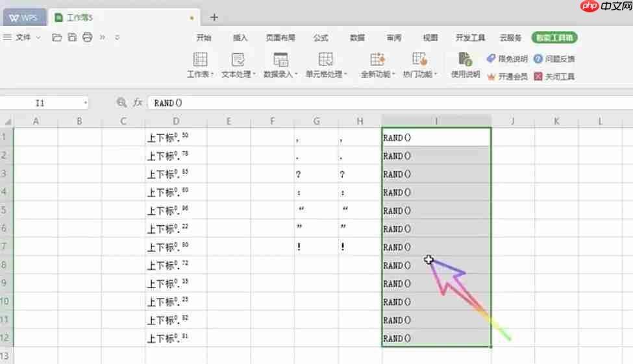Image resolution: width=633 pixels, height=364 pixels.
Task: Click the zoom magnifier beside formula bar
Action: coord(121,103)
